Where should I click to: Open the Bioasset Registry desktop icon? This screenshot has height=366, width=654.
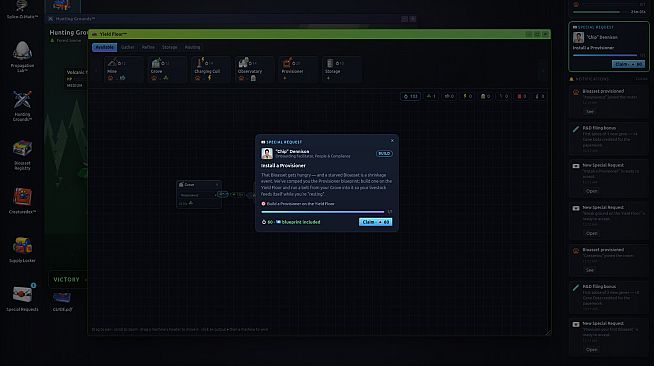(x=22, y=155)
